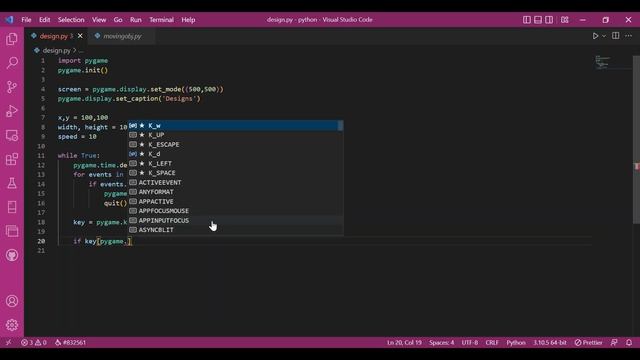Click the Prettier status bar item
The width and height of the screenshot is (640, 360).
pyautogui.click(x=588, y=342)
